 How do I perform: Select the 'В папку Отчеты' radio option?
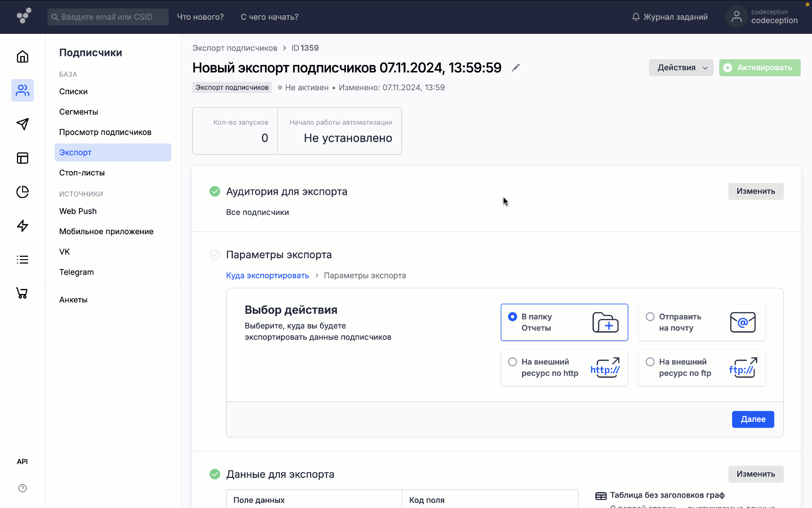513,317
